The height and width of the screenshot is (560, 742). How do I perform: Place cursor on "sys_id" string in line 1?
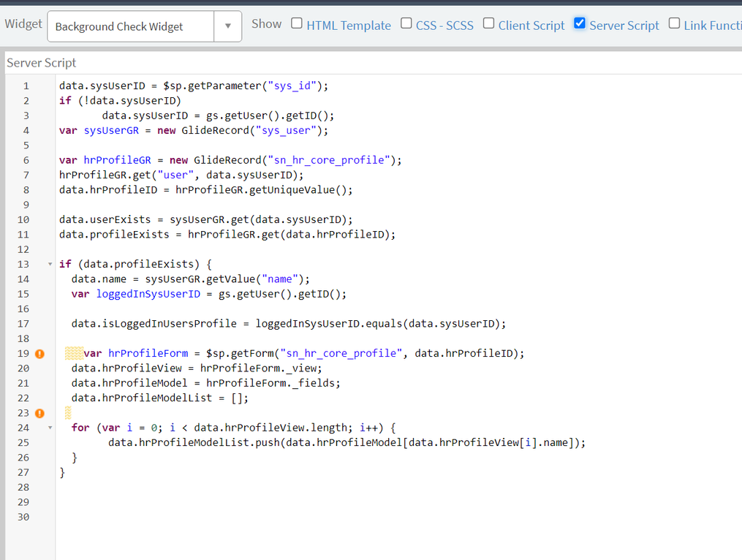(x=292, y=86)
